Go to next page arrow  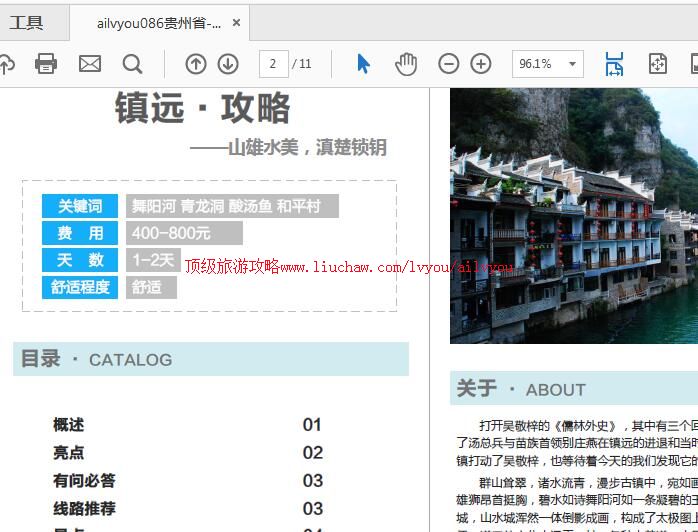pyautogui.click(x=228, y=64)
